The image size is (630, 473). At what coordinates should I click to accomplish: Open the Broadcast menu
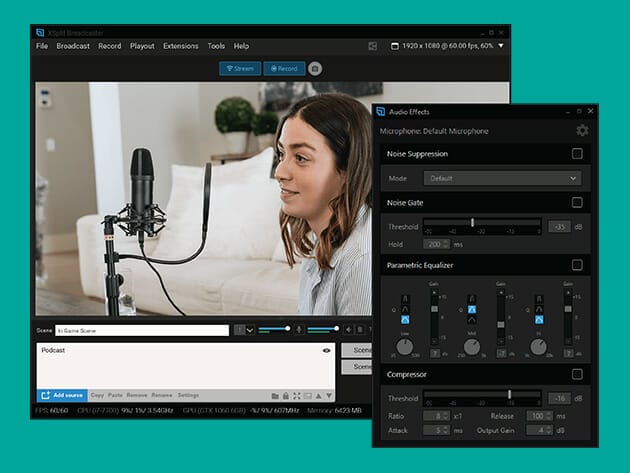(x=73, y=46)
